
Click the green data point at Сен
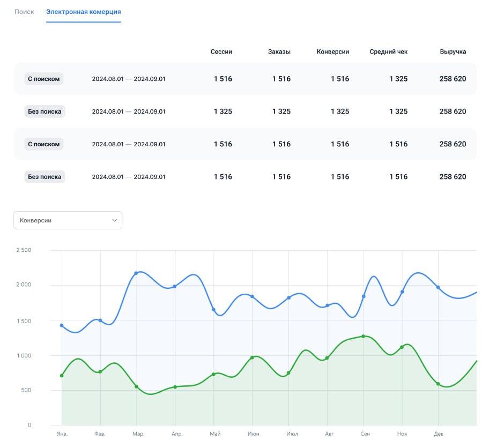click(364, 336)
